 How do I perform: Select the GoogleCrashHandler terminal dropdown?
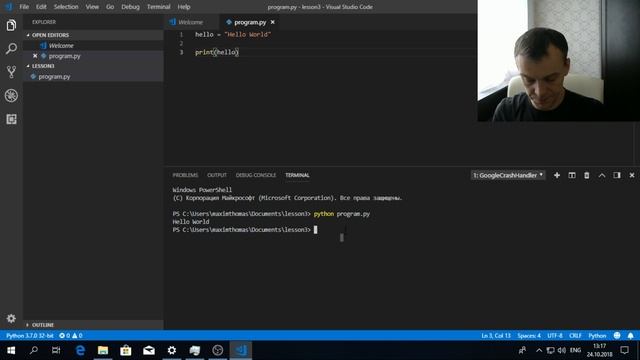click(x=508, y=175)
